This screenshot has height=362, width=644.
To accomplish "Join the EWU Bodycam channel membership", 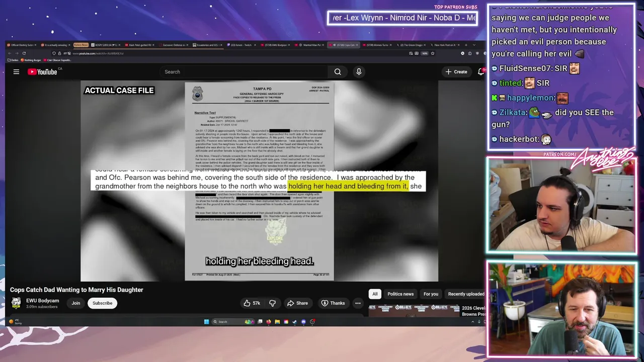I will coord(75,303).
